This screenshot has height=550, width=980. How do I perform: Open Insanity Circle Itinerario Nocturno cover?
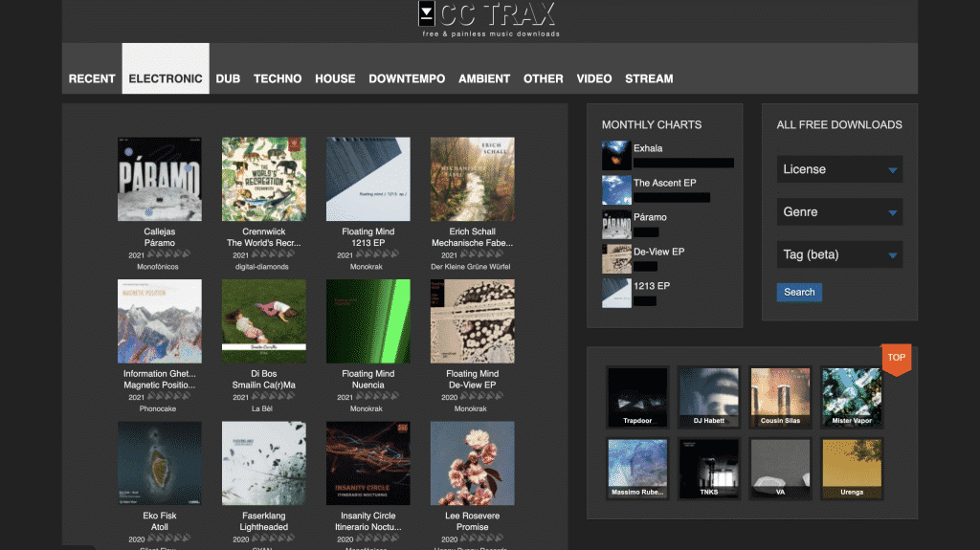tap(368, 463)
